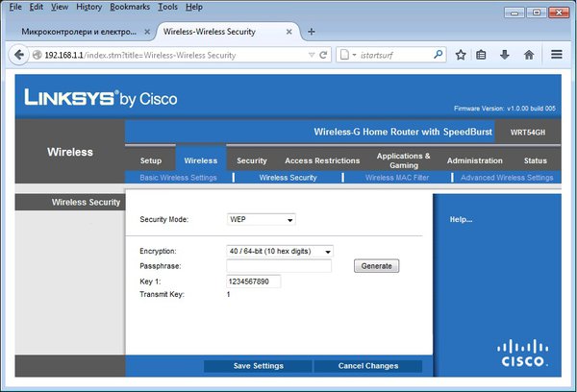Open the Bookmarks menu
577x392 pixels.
pos(130,7)
